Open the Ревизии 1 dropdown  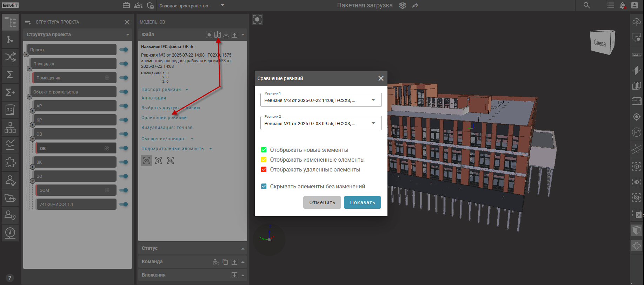321,100
